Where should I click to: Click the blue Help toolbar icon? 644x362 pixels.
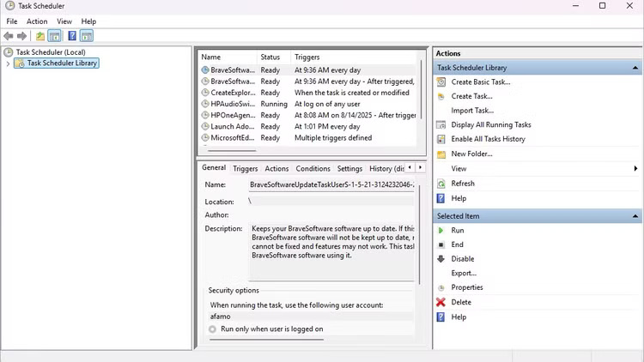pyautogui.click(x=72, y=36)
